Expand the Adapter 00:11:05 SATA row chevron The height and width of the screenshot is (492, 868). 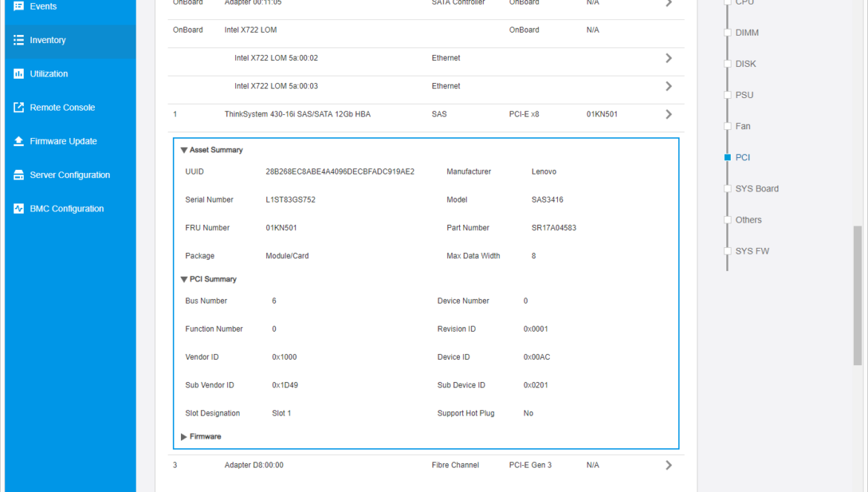point(668,3)
